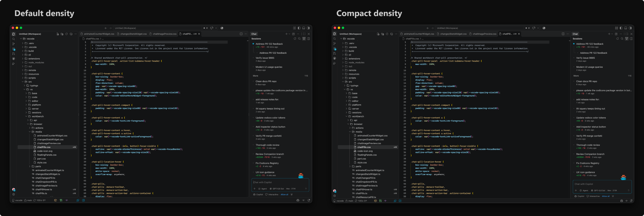Click New File icon in Default density explorer
This screenshot has height=216, width=644.
point(58,34)
